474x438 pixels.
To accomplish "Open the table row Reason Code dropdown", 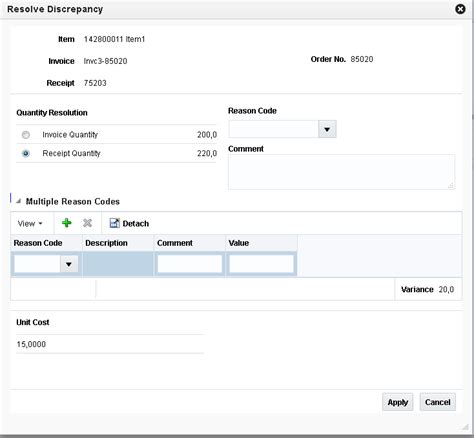I will [x=69, y=264].
